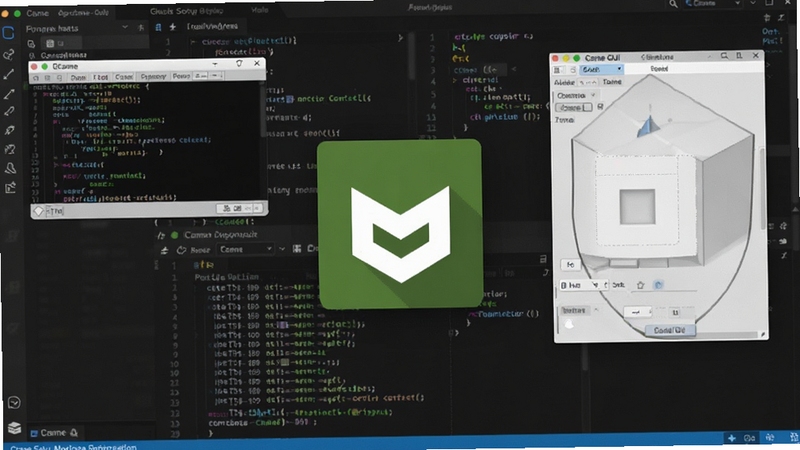Click the eject-shaped icon at lower panel toolbar start
Viewport: 800px width, 450px height.
(164, 250)
